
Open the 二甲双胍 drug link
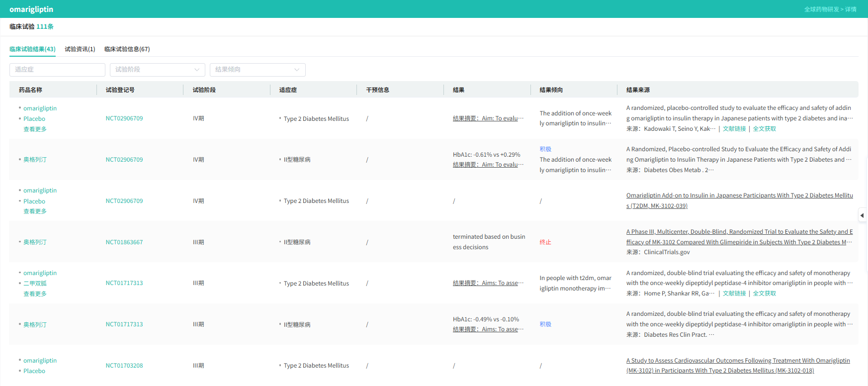click(x=35, y=284)
